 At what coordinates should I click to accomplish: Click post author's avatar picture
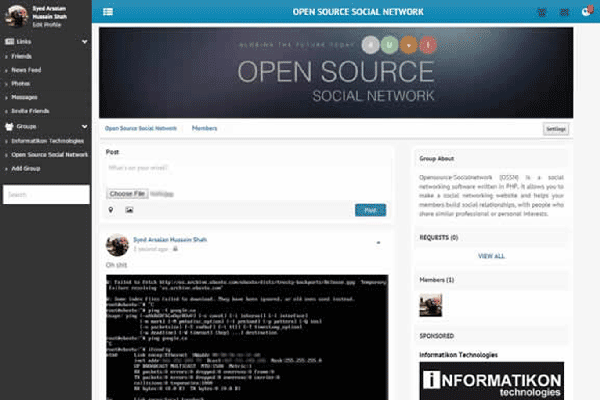coord(116,245)
